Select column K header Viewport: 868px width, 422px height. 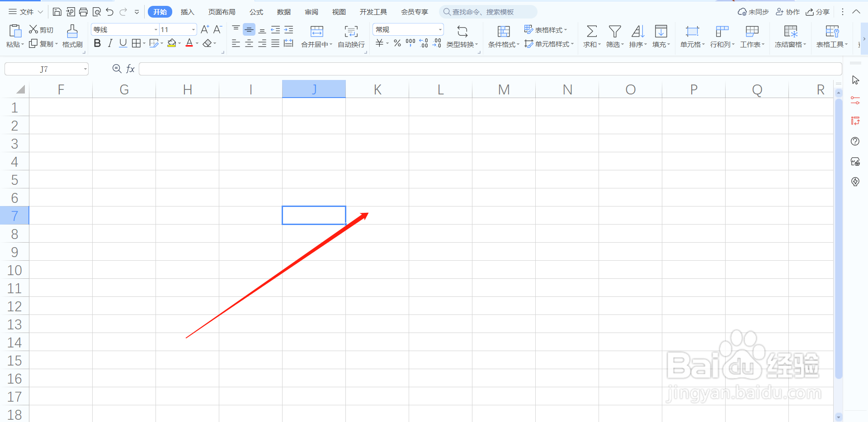tap(377, 89)
